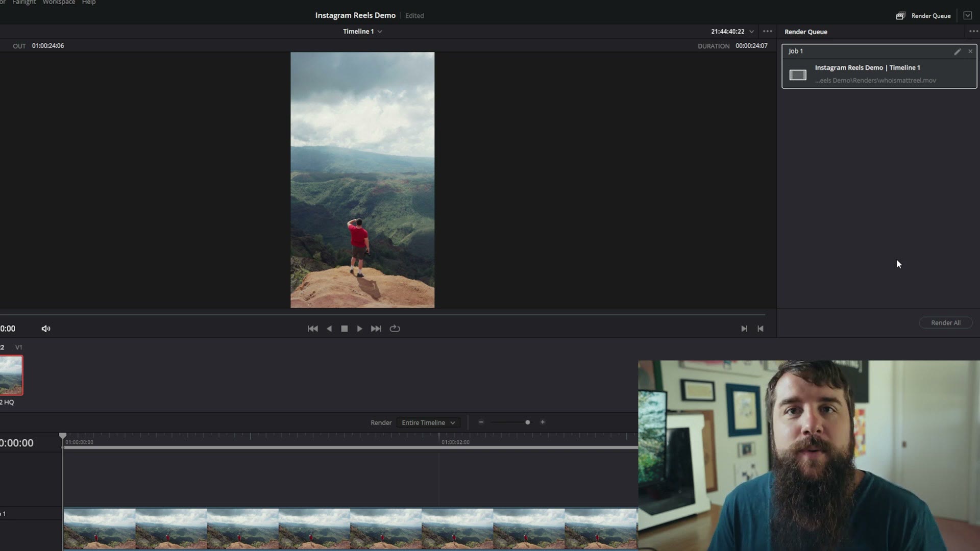Click the vertical video preview image
Viewport: 980px width, 551px height.
(362, 180)
